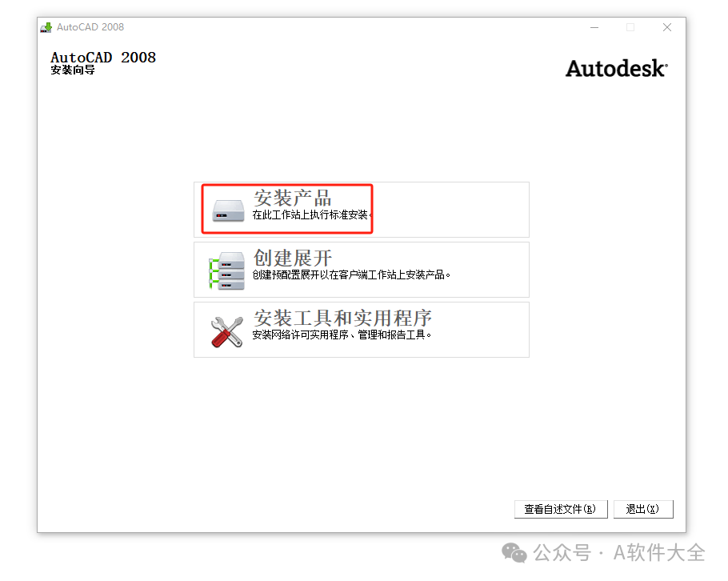Click the server stack icon for 创建展开
This screenshot has width=728, height=581.
pyautogui.click(x=226, y=270)
